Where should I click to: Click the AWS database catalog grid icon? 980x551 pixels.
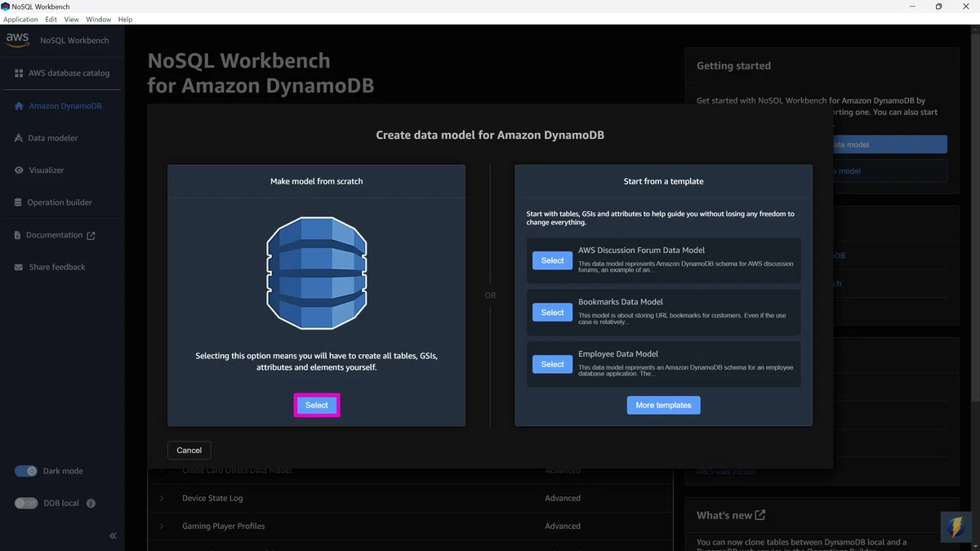pos(19,73)
